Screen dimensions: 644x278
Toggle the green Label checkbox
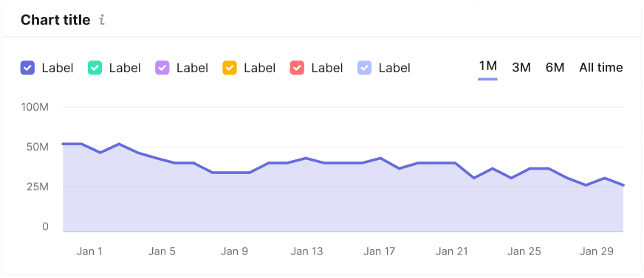click(x=95, y=68)
